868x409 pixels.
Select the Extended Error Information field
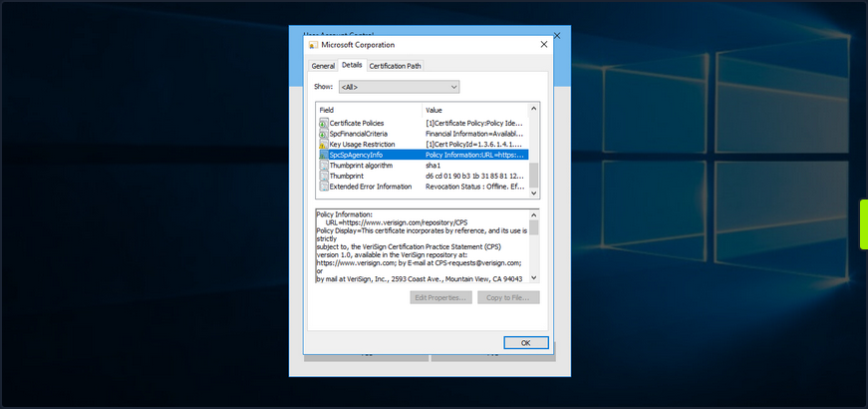371,187
